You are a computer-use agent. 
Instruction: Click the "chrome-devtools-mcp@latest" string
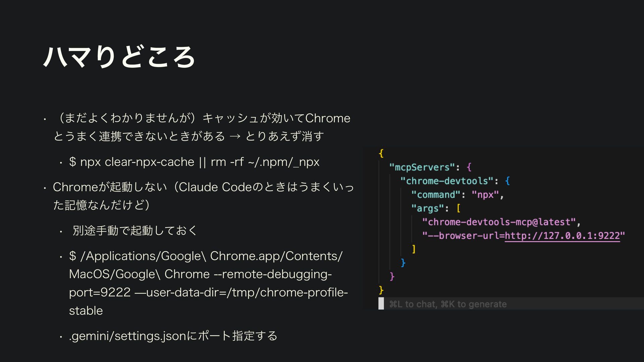(499, 222)
